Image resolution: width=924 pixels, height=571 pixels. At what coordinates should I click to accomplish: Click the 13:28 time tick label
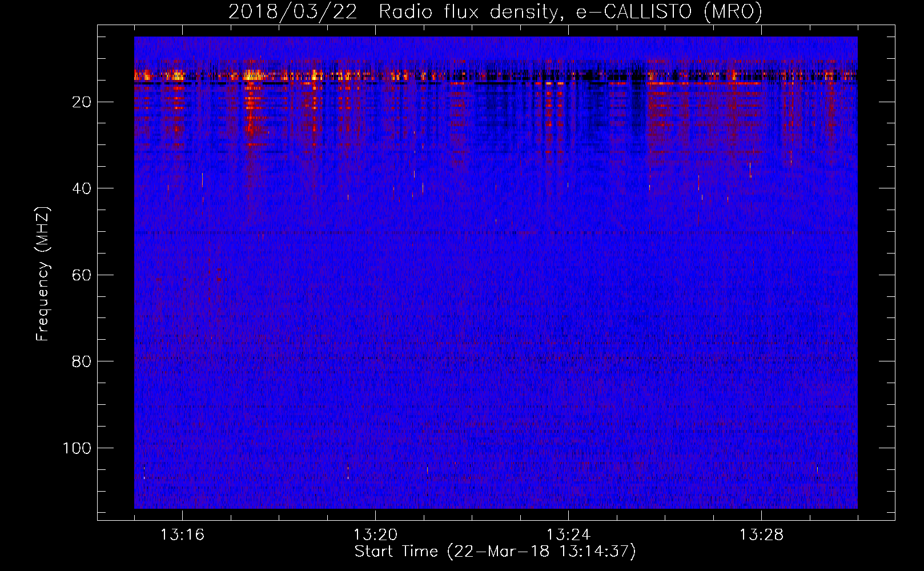click(x=761, y=535)
